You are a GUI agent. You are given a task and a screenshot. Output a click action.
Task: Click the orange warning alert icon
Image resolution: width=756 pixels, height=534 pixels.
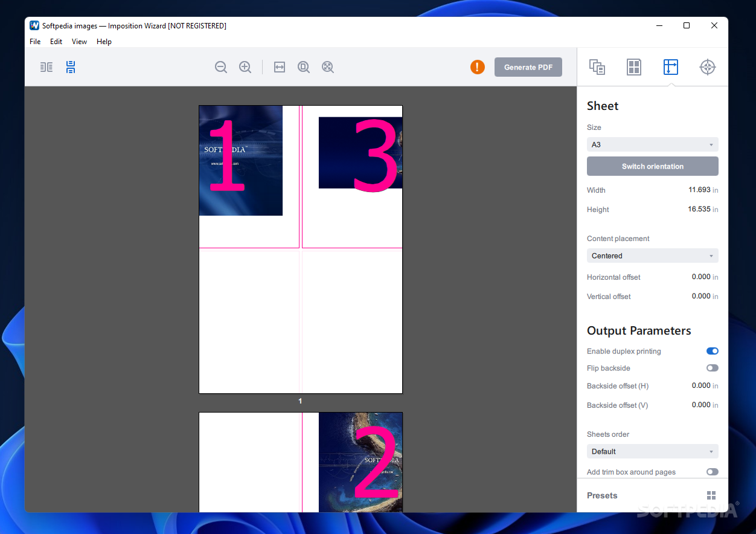[x=478, y=67]
